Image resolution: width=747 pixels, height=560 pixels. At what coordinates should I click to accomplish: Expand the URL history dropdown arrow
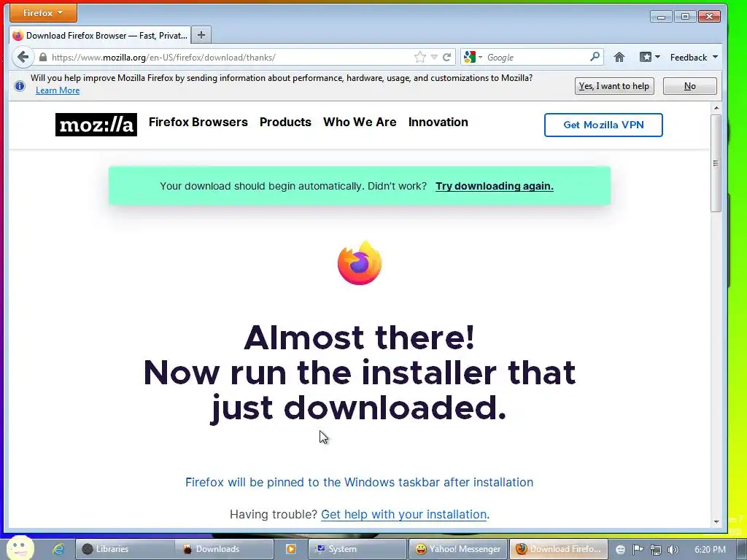click(x=434, y=57)
